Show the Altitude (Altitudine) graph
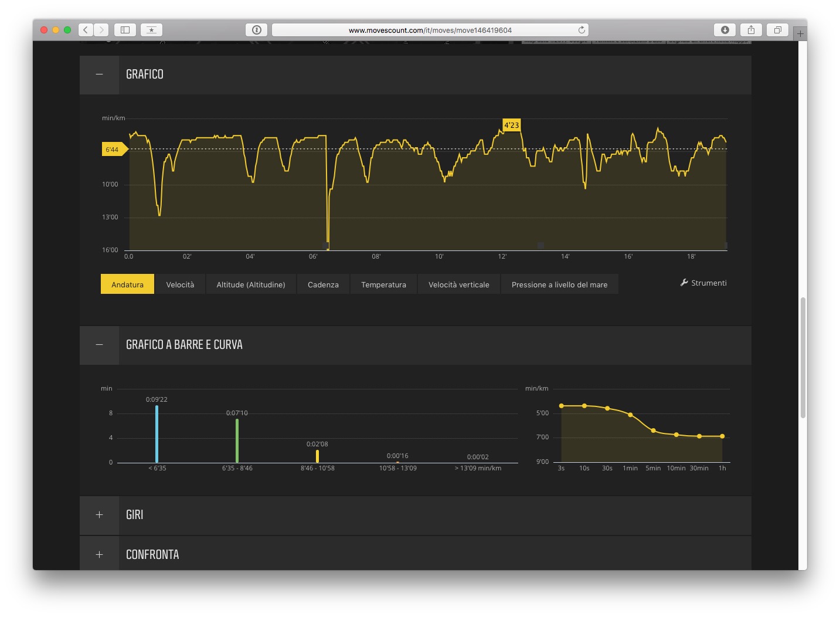840x617 pixels. tap(251, 284)
